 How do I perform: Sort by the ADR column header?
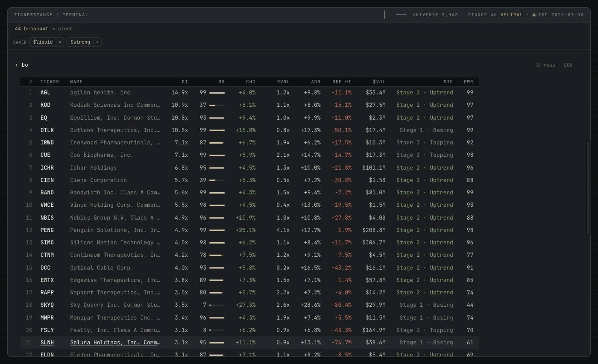coord(316,82)
